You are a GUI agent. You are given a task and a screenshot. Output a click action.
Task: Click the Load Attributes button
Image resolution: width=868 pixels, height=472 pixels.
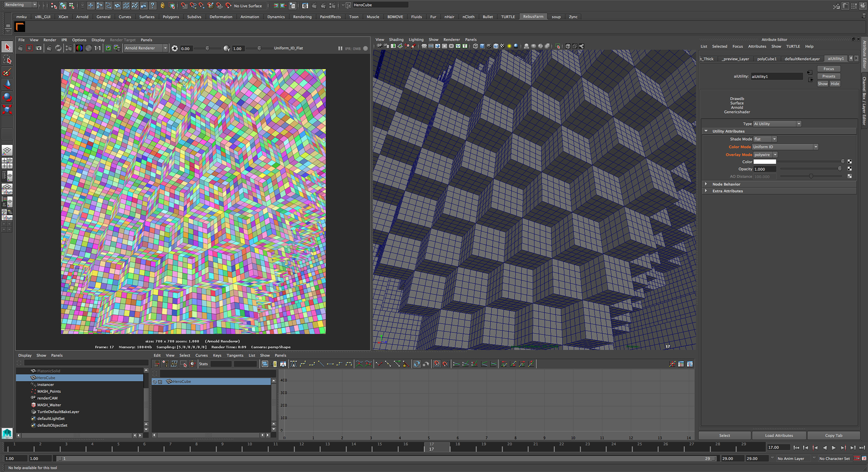pyautogui.click(x=779, y=435)
